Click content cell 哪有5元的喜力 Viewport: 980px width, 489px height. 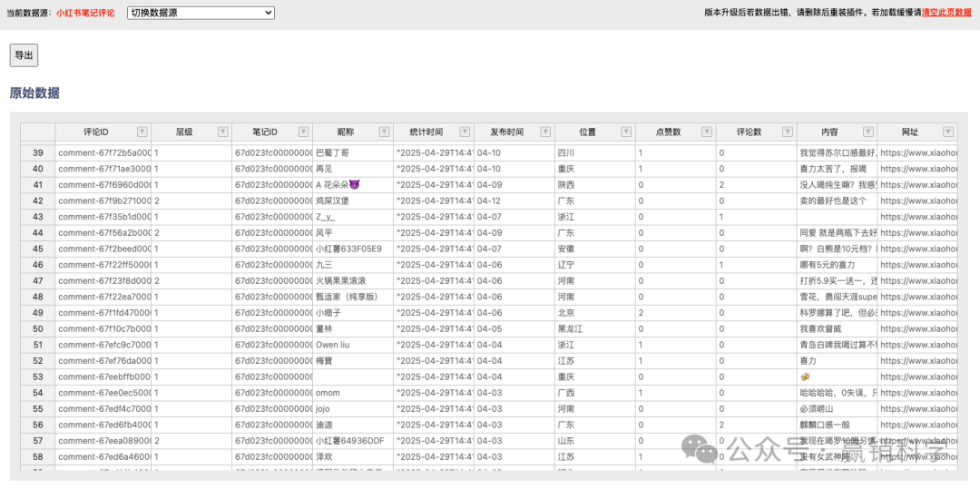[837, 265]
